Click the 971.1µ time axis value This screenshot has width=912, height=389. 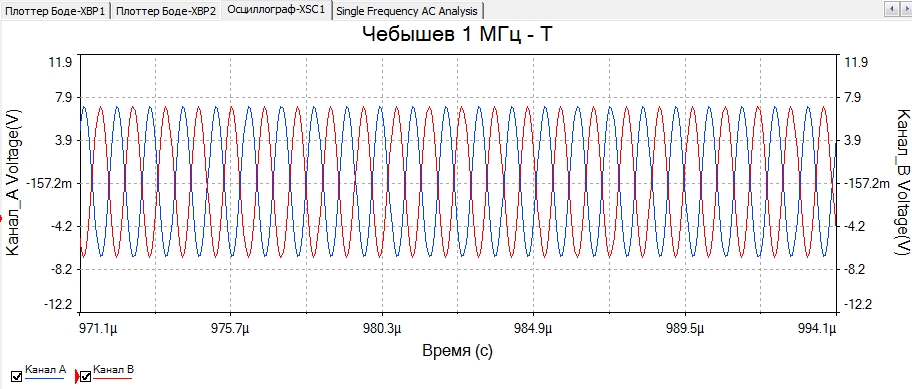(99, 330)
